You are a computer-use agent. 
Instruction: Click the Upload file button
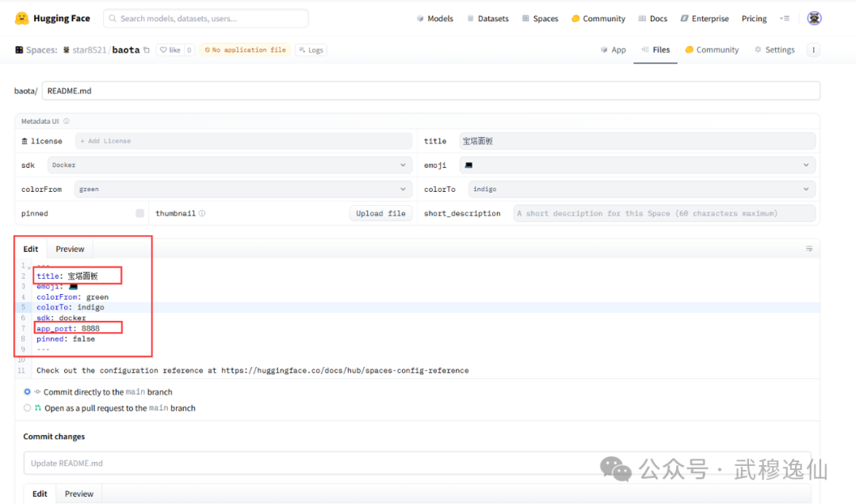[x=380, y=213]
